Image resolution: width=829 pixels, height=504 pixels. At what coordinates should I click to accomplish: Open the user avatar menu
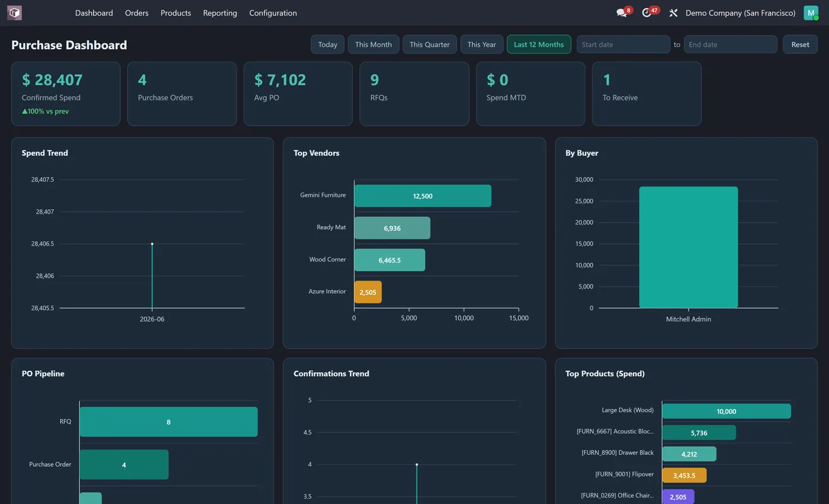tap(811, 12)
